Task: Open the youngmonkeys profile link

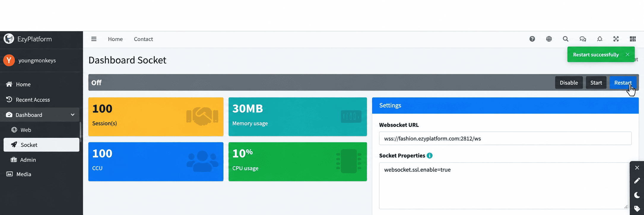Action: click(x=37, y=60)
